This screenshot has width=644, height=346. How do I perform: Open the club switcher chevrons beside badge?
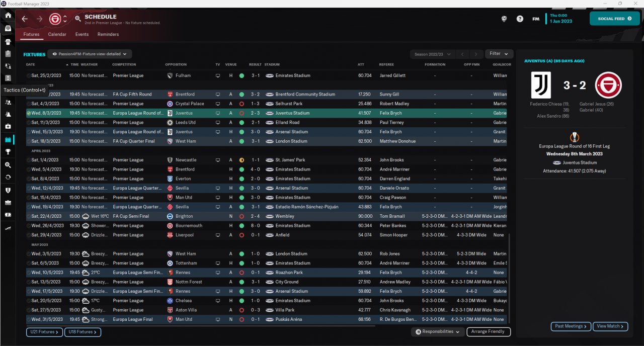[65, 19]
